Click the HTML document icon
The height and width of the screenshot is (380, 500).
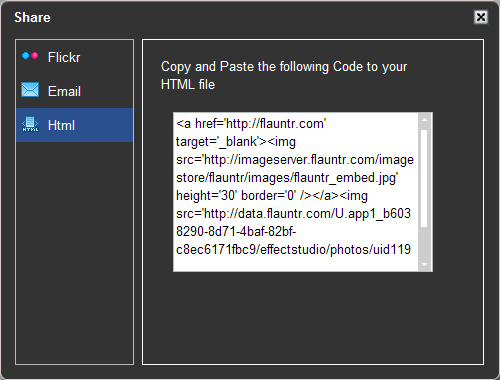[30, 124]
